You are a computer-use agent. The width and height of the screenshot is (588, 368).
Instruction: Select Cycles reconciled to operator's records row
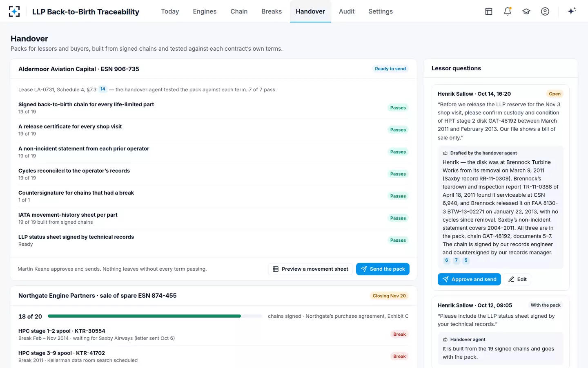point(213,174)
